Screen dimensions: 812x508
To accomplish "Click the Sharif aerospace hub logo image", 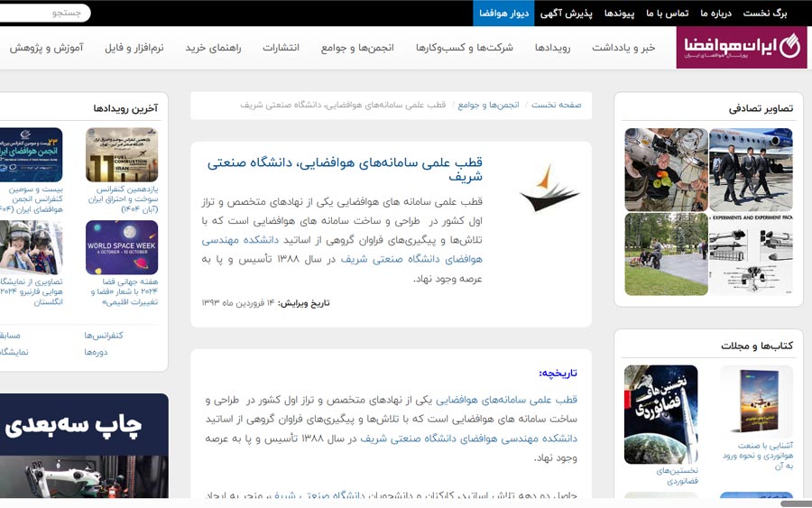I will coord(549,187).
